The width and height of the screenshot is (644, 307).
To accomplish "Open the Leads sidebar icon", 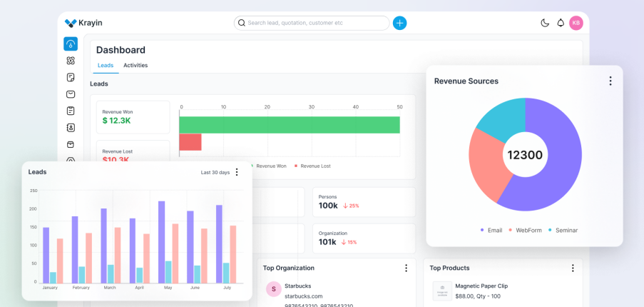I will [71, 61].
